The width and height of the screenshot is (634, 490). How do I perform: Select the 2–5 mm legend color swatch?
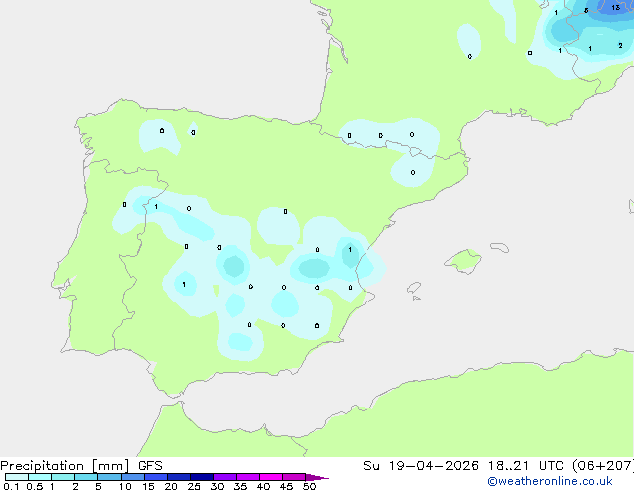(x=86, y=477)
